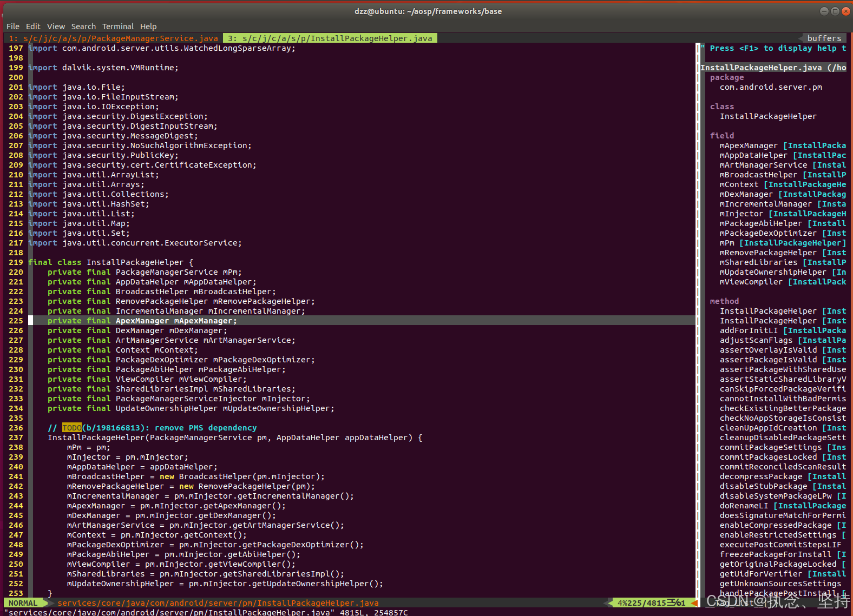Jump to cleanUpAppIdCreation method in tagbar
The image size is (853, 616).
(783, 428)
